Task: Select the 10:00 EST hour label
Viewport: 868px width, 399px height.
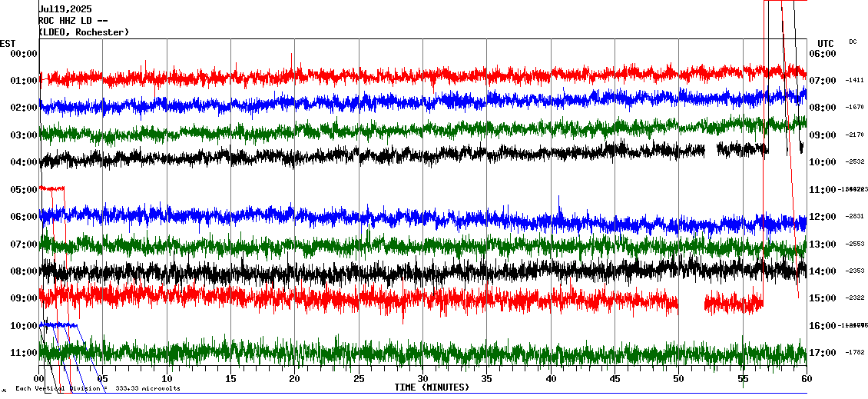Action: pos(23,325)
